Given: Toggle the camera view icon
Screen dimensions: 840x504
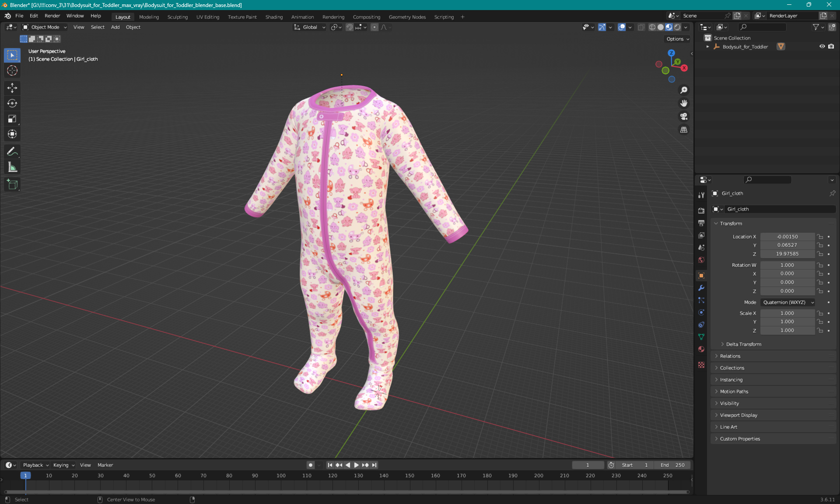Looking at the screenshot, I should click(684, 116).
